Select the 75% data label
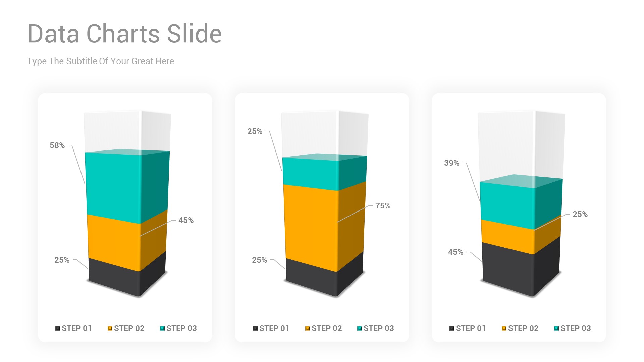Screen dimensions: 644x362 tap(383, 206)
